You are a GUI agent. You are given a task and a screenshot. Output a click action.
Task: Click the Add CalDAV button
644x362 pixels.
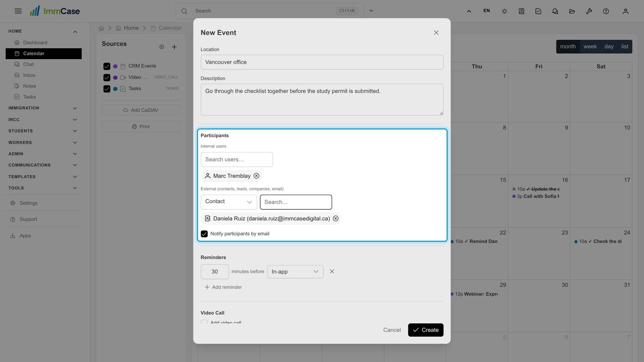click(x=141, y=110)
